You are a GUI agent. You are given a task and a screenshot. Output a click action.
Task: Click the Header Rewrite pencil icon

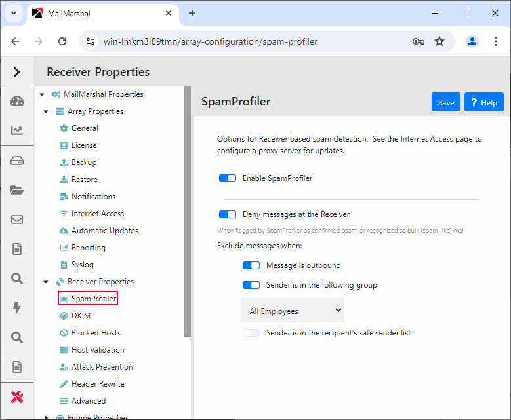pos(64,384)
